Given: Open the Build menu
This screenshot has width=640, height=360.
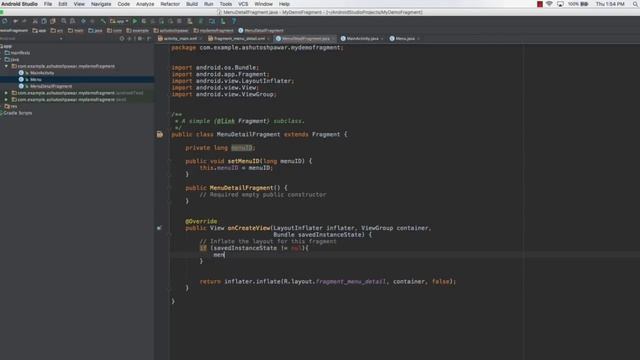Looking at the screenshot, I should click(x=192, y=4).
